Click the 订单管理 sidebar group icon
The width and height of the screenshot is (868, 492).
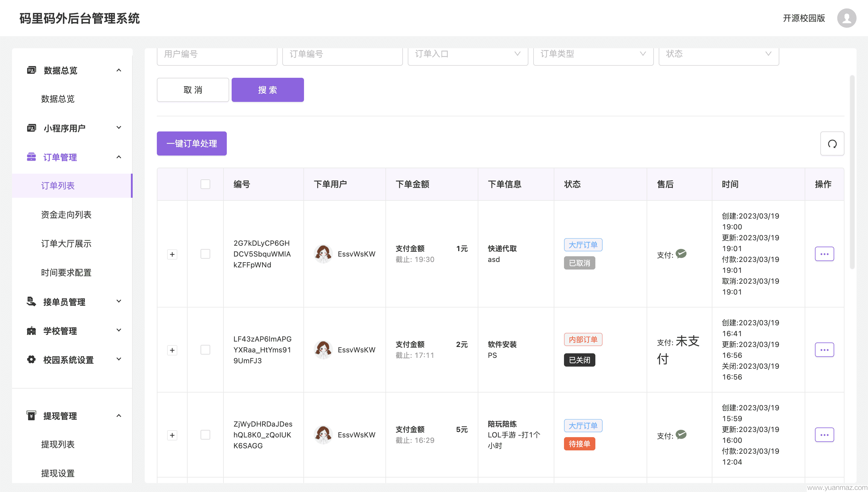point(31,157)
